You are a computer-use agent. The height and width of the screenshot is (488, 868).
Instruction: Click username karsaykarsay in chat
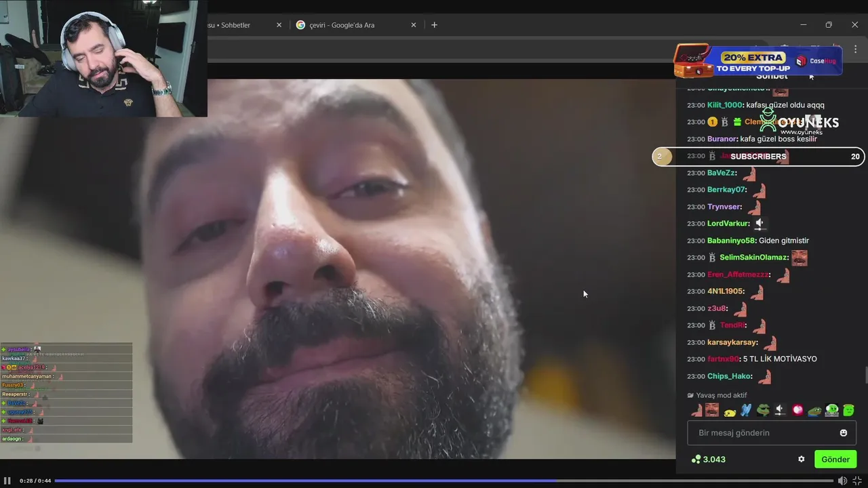[732, 342]
